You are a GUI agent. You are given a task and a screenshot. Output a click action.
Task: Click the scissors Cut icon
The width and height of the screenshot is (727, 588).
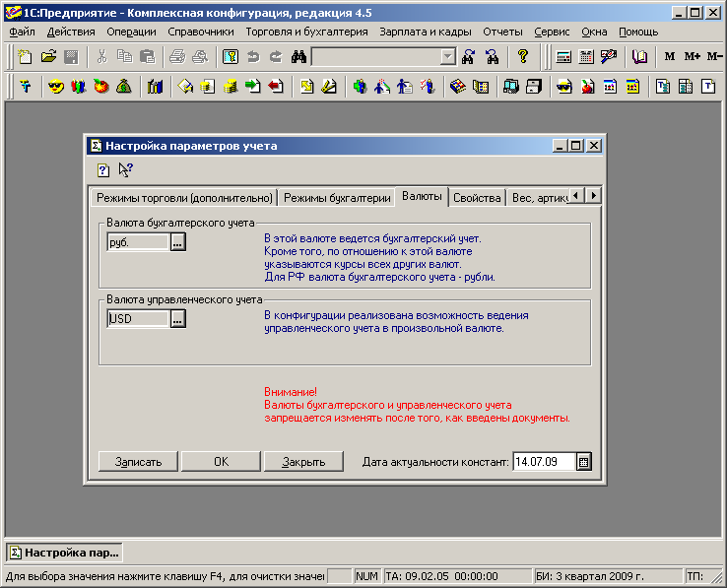(102, 56)
